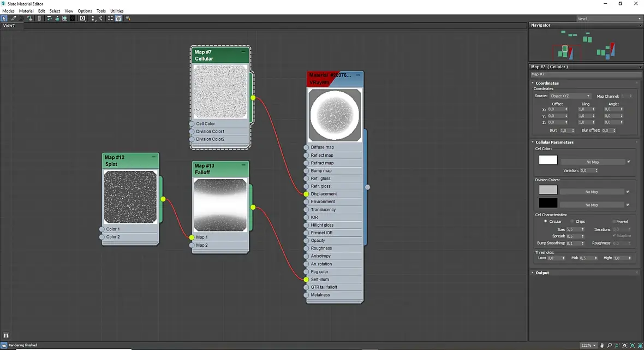This screenshot has width=644, height=350.
Task: Pick material from object eyedropper icon
Action: [14, 18]
